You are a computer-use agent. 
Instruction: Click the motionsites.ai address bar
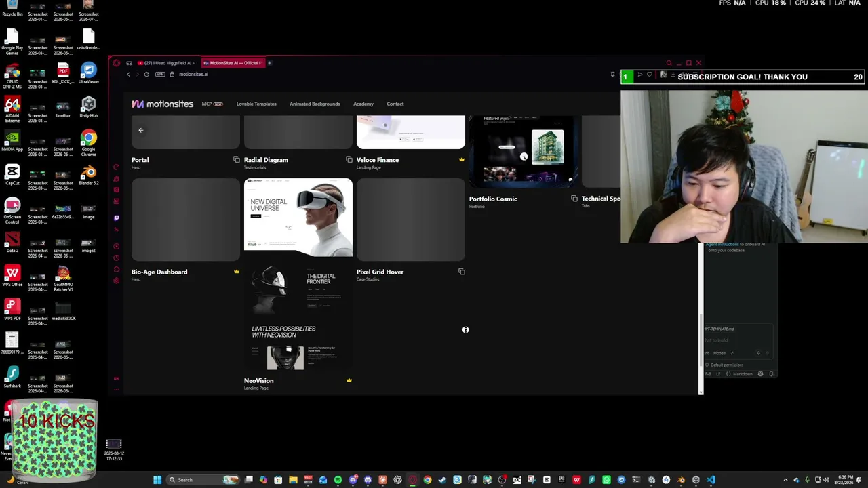194,74
